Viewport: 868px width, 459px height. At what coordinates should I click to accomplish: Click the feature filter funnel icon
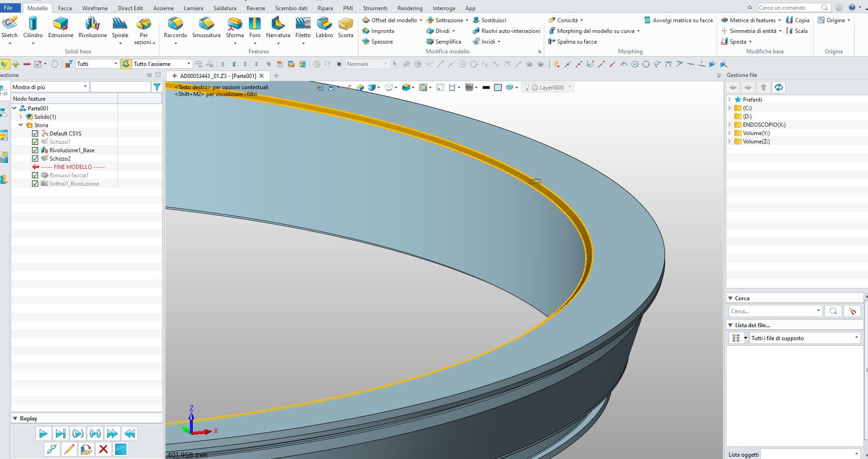pyautogui.click(x=157, y=87)
